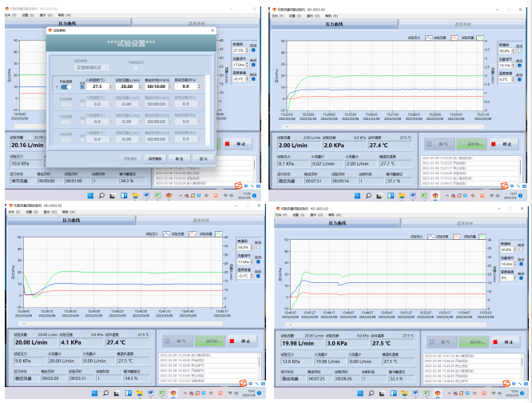Click 停止 button in the 20.16 L/min window

tap(236, 144)
